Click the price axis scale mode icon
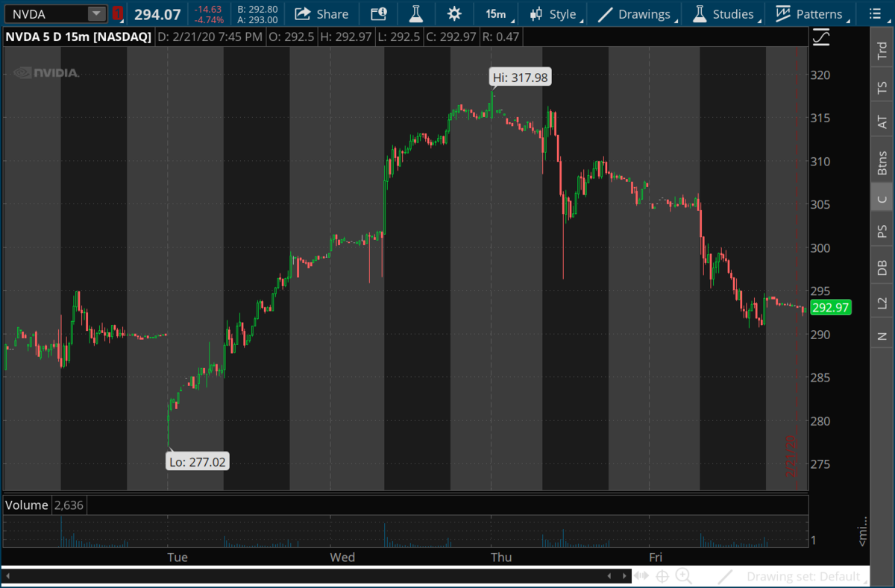Screen dimensions: 895x588 [821, 37]
